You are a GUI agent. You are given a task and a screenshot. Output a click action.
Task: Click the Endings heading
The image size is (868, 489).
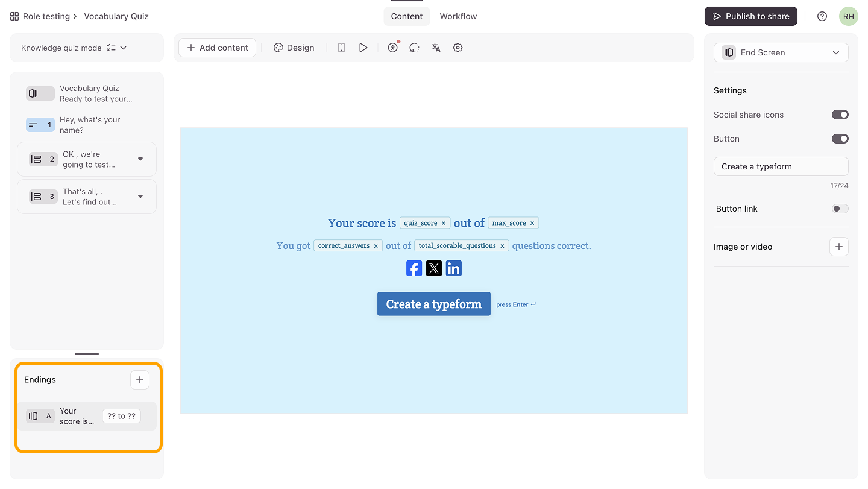[40, 380]
